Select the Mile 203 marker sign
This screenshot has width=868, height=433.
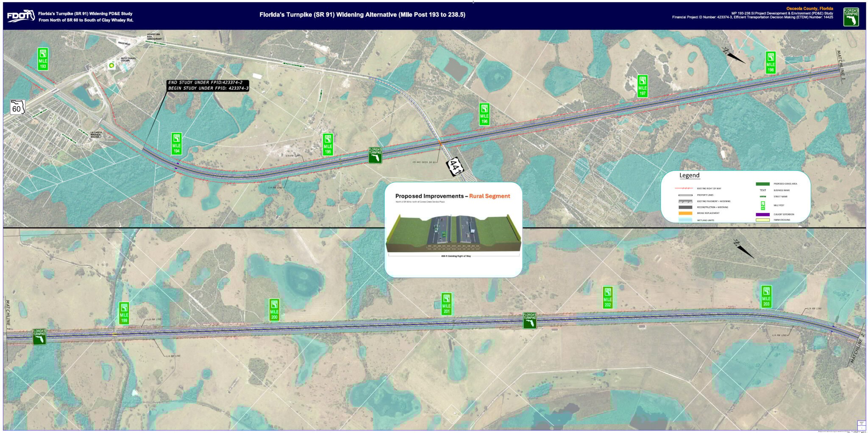pos(766,296)
